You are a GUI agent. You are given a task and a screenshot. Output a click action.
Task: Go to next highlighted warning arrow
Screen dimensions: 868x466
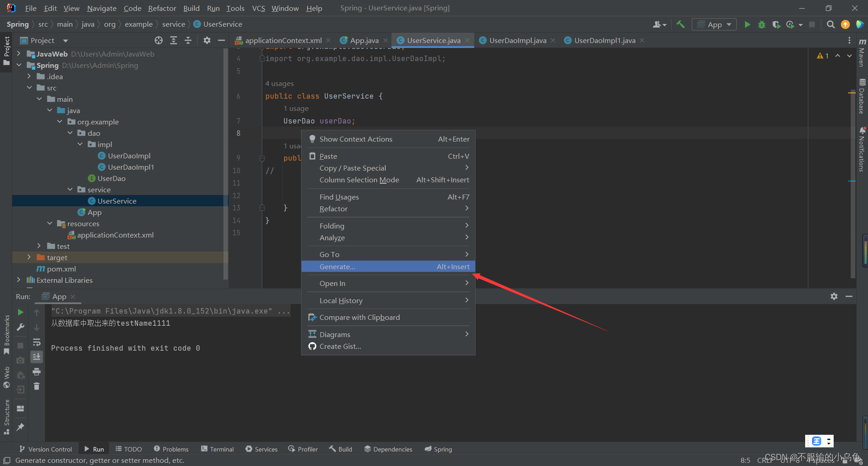coord(849,56)
